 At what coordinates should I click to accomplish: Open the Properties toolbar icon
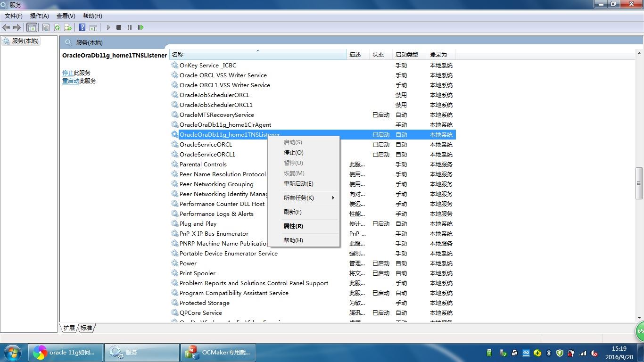(46, 27)
